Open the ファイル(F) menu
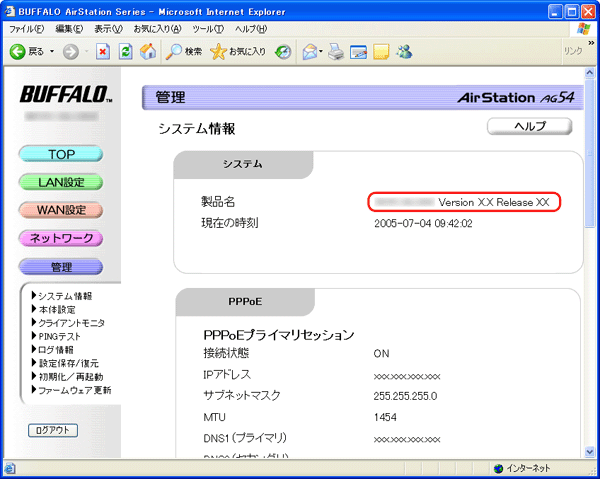The height and width of the screenshot is (479, 600). 26,29
